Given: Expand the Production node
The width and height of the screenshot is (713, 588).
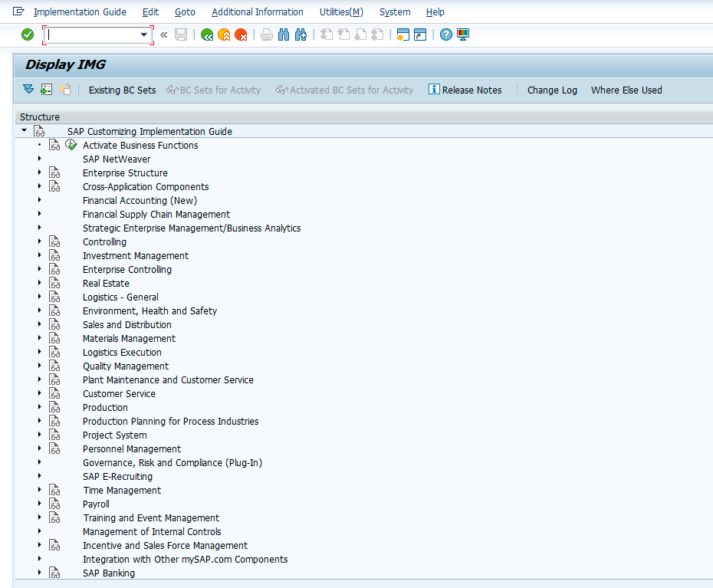Looking at the screenshot, I should pyautogui.click(x=40, y=407).
